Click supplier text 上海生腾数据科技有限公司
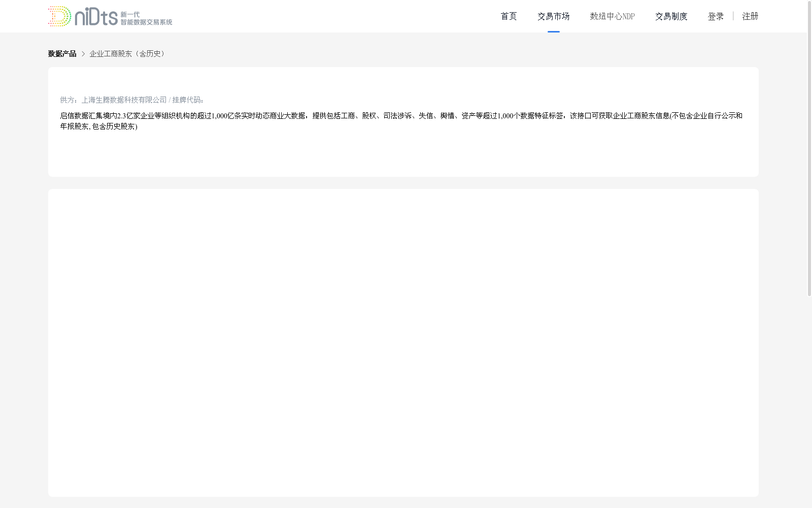 (x=124, y=100)
